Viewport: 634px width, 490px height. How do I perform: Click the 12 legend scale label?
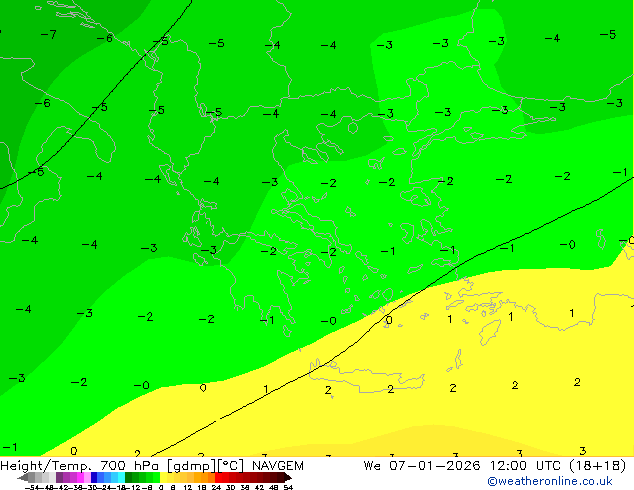click(x=188, y=487)
